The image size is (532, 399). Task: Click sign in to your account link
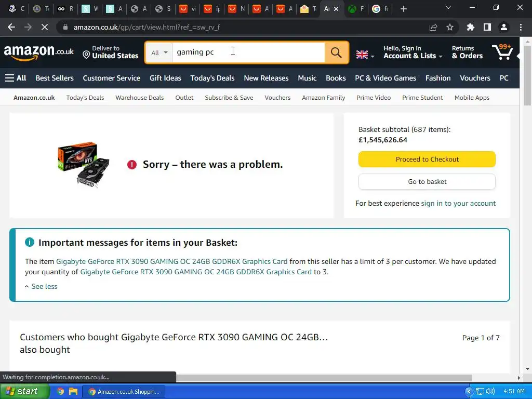458,203
